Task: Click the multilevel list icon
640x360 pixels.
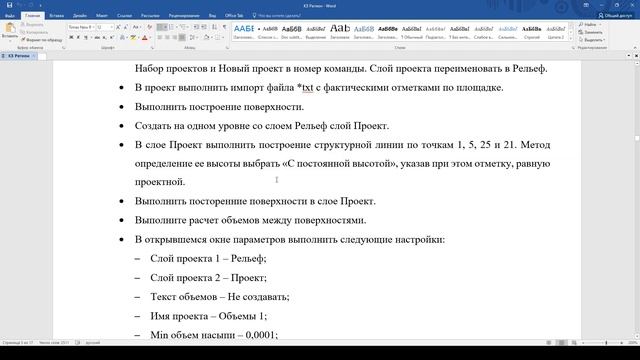Action: coord(182,27)
